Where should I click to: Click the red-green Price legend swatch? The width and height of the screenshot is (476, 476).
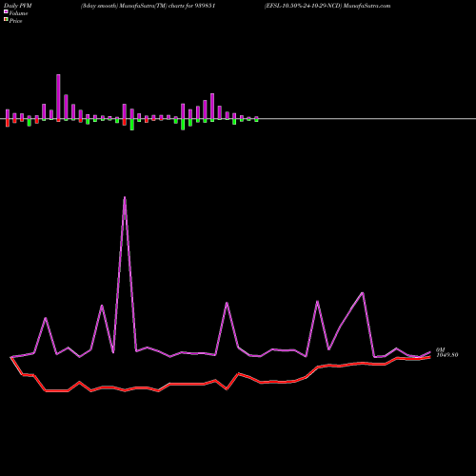6,19
